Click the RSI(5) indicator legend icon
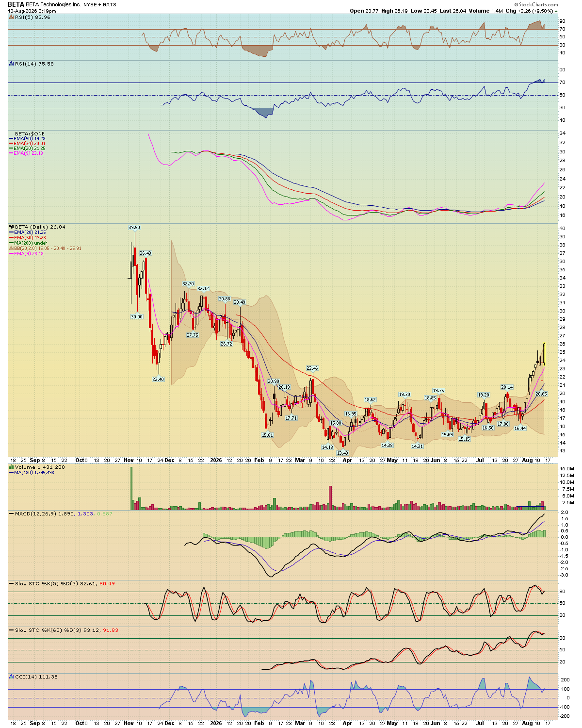The width and height of the screenshot is (582, 728). tap(12, 17)
